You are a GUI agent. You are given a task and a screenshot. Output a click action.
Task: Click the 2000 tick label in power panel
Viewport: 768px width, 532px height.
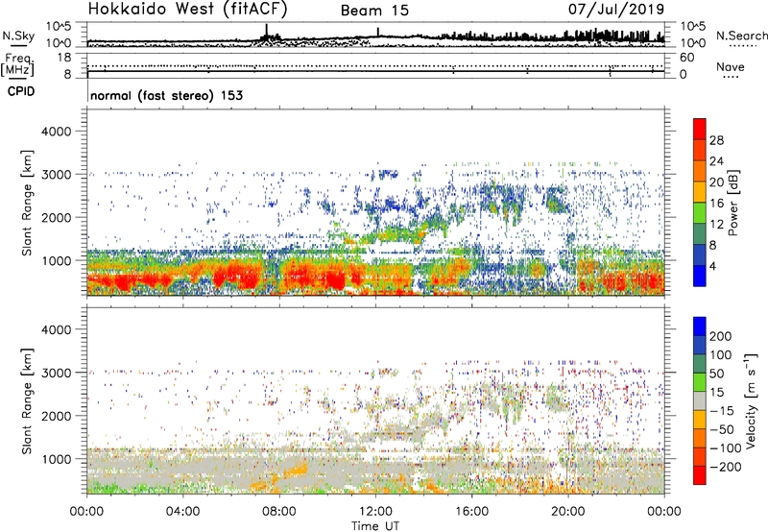coord(57,217)
